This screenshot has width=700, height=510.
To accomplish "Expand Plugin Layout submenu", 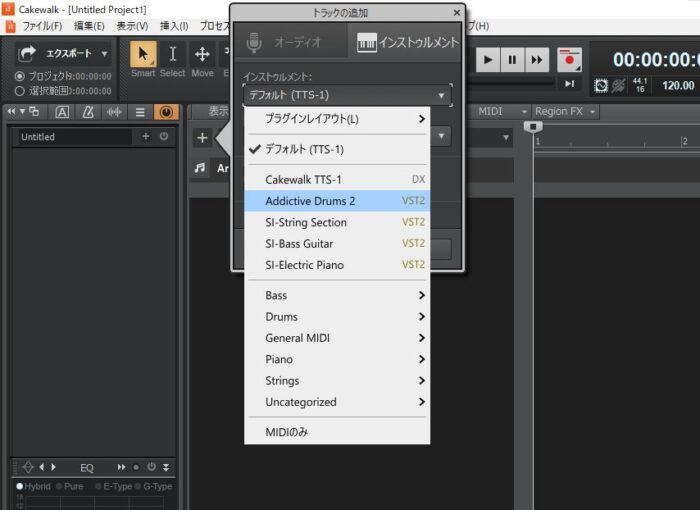I will coord(337,119).
